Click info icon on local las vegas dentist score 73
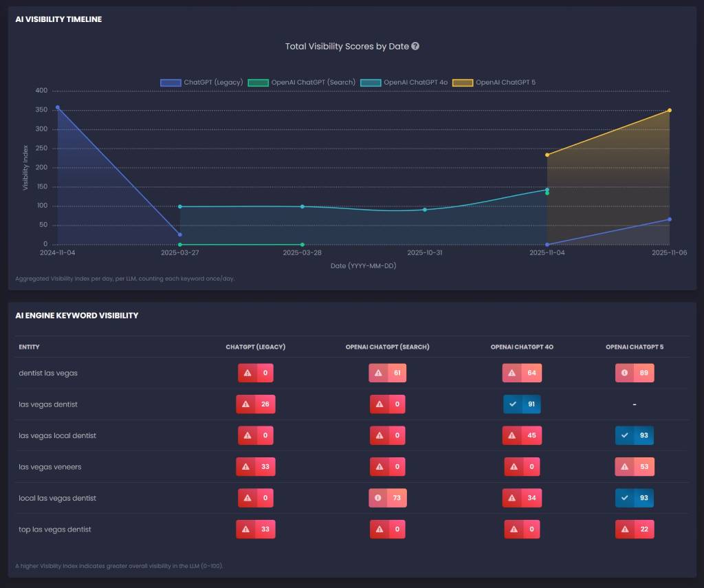This screenshot has height=588, width=704. click(378, 498)
